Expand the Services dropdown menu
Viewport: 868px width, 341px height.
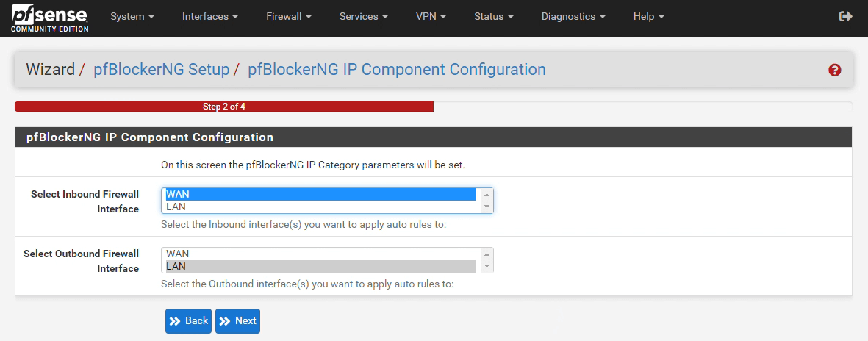363,16
